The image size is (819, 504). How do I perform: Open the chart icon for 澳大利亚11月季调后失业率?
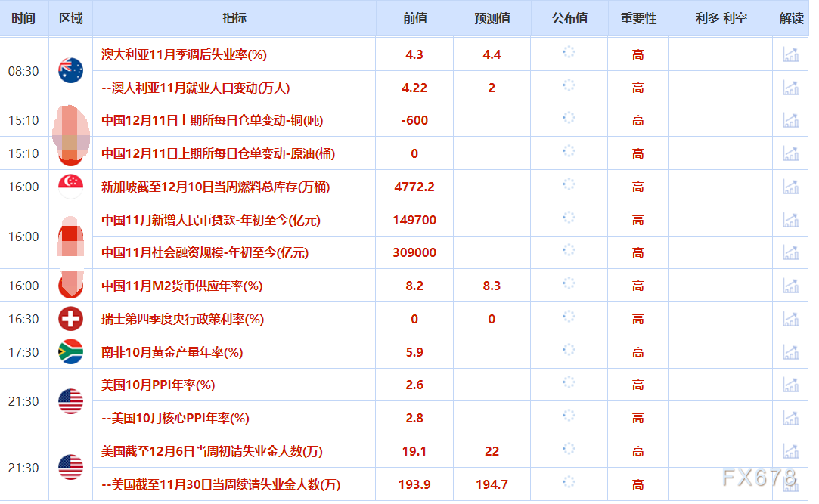[791, 54]
